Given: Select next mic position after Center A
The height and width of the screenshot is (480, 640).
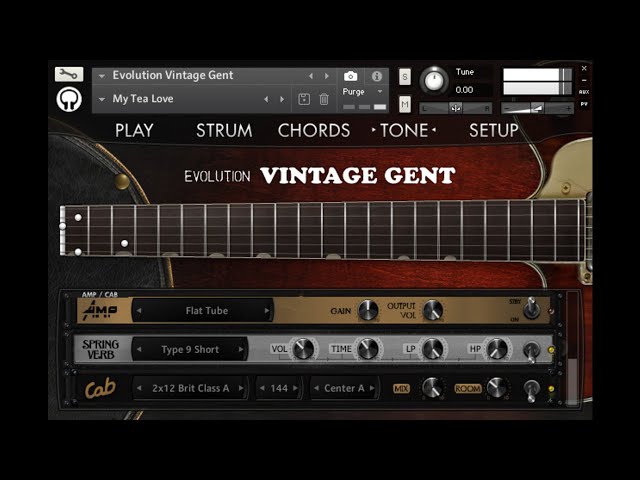Looking at the screenshot, I should 372,388.
